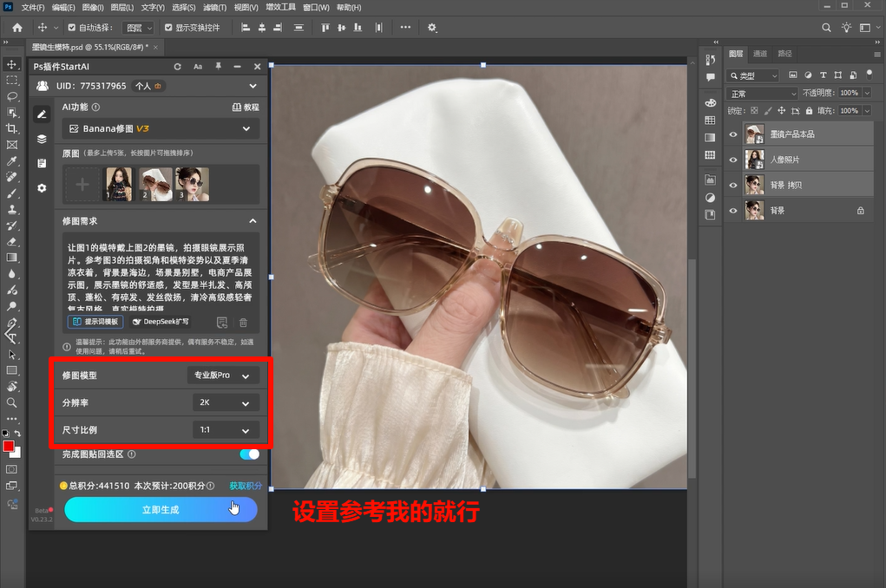Click the lock transparency icon in Layers panel
This screenshot has height=588, width=886.
[x=754, y=111]
